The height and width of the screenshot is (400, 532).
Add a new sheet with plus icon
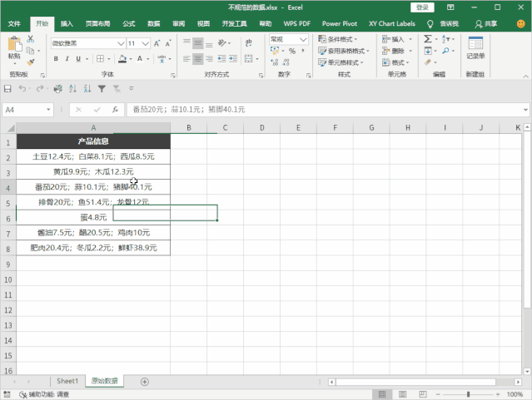[x=145, y=381]
